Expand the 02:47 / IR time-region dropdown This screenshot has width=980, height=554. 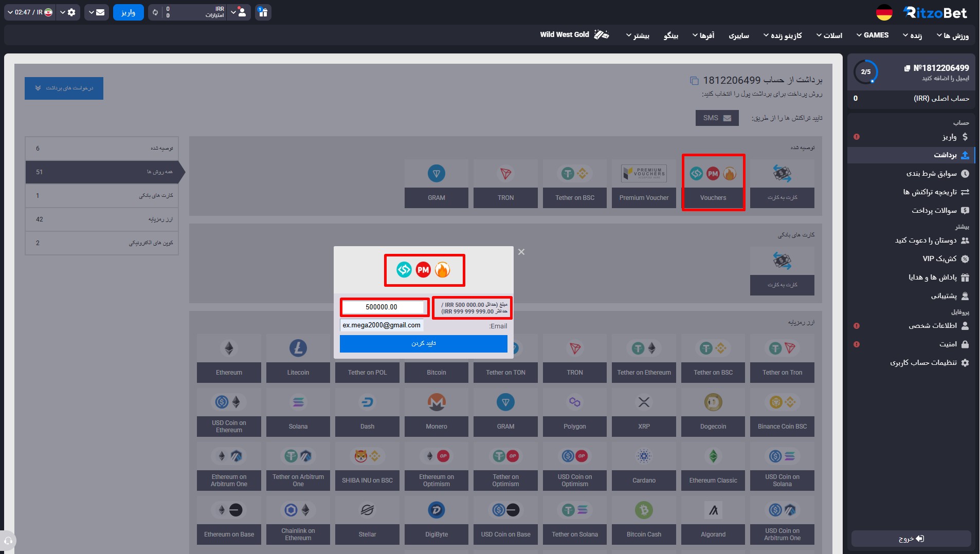(x=30, y=12)
